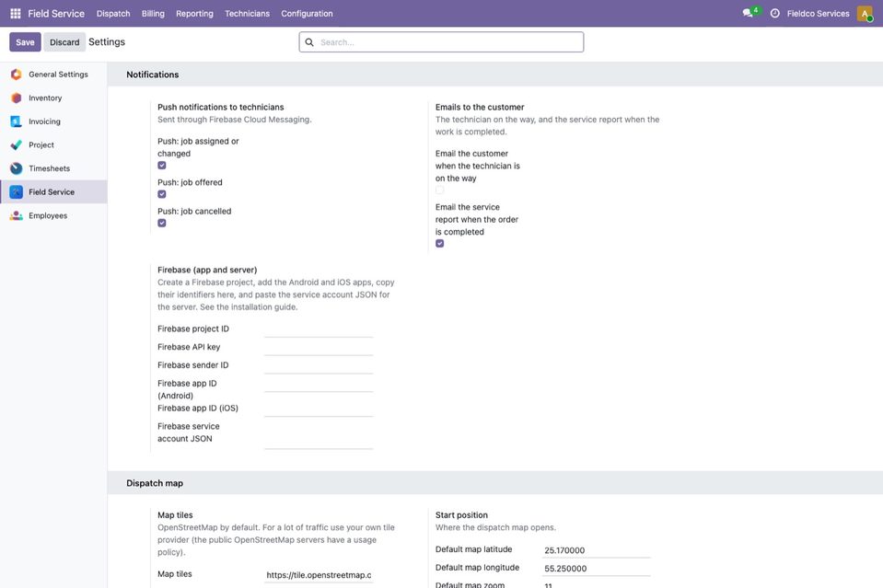Screen dimensions: 883x588
Task: Open the conversations chat icon
Action: (748, 13)
